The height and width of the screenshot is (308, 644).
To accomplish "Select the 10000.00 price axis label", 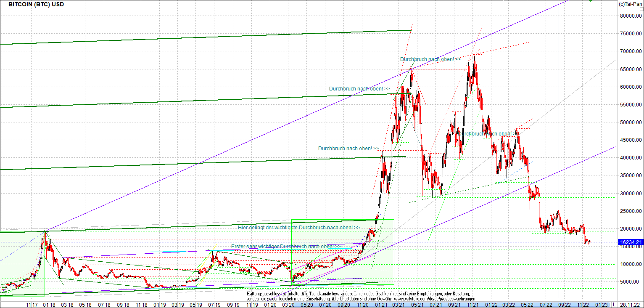I will (631, 264).
